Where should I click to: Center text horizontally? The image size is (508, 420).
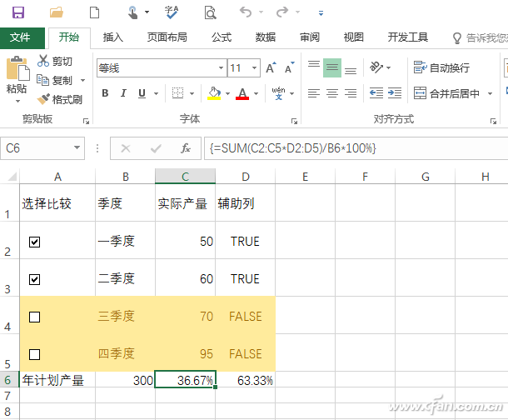tap(332, 93)
